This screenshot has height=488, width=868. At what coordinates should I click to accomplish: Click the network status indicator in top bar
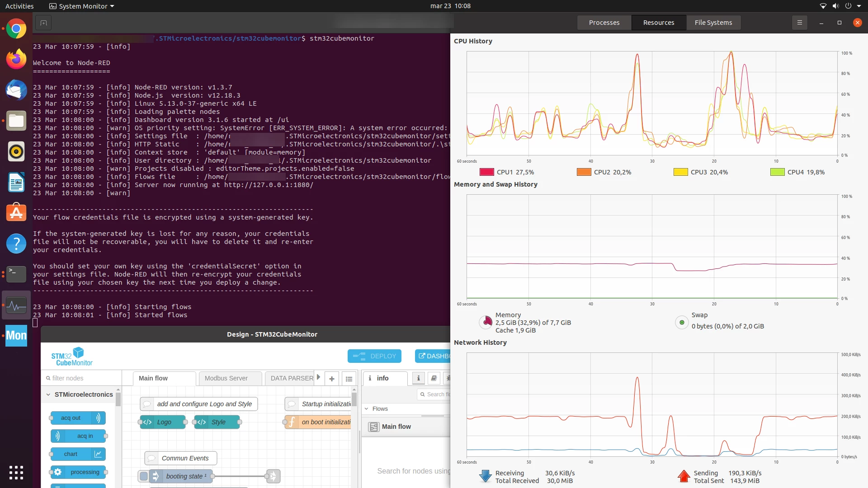point(823,6)
